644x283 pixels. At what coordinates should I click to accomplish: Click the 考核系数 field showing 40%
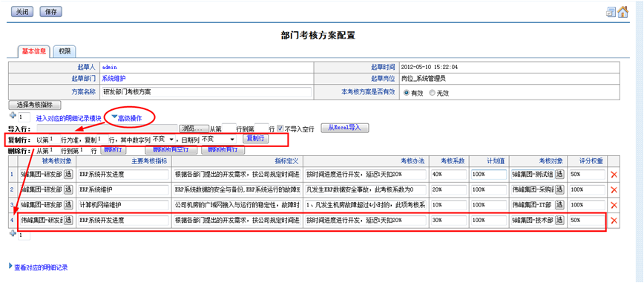[448, 175]
